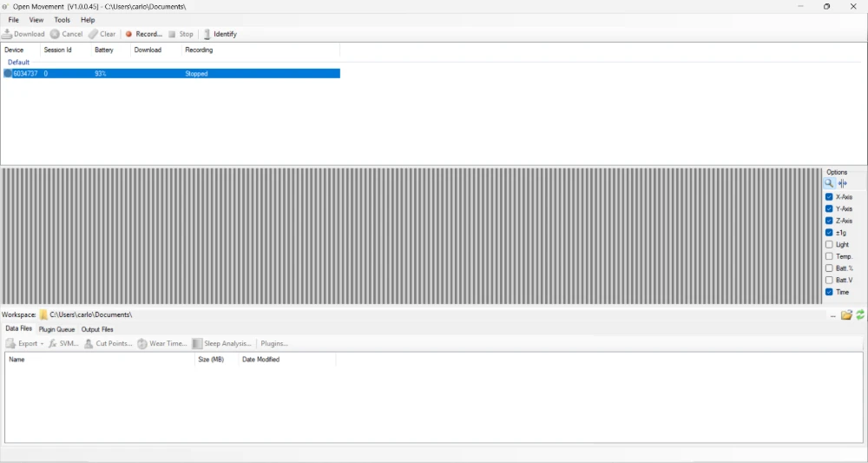This screenshot has width=868, height=463.
Task: Sort by the Battery column header
Action: (111, 50)
